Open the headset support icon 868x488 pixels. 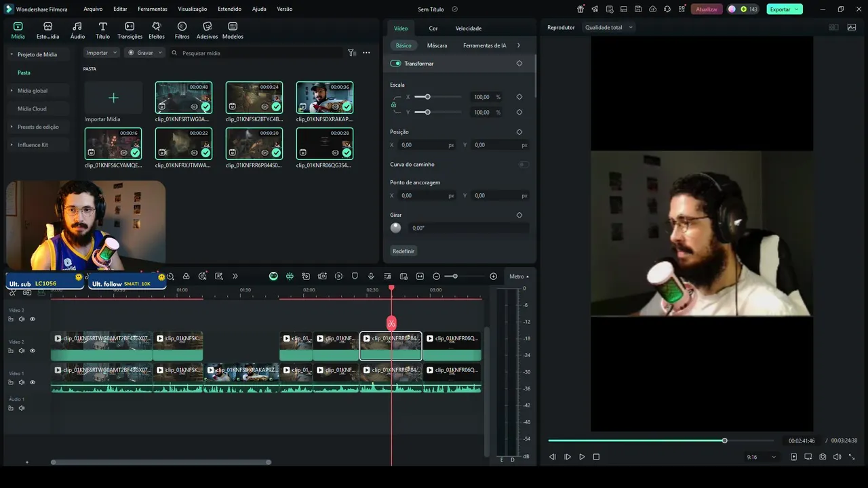(x=667, y=9)
